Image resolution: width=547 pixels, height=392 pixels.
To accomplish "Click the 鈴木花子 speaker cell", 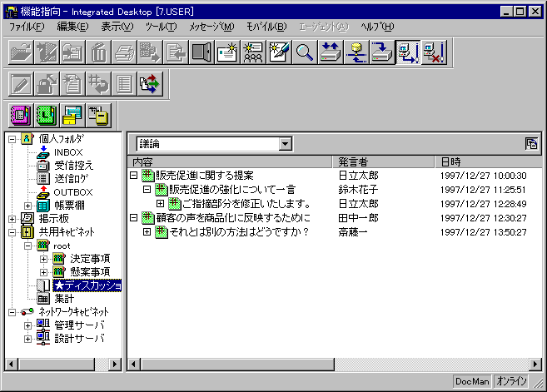I will (x=358, y=190).
